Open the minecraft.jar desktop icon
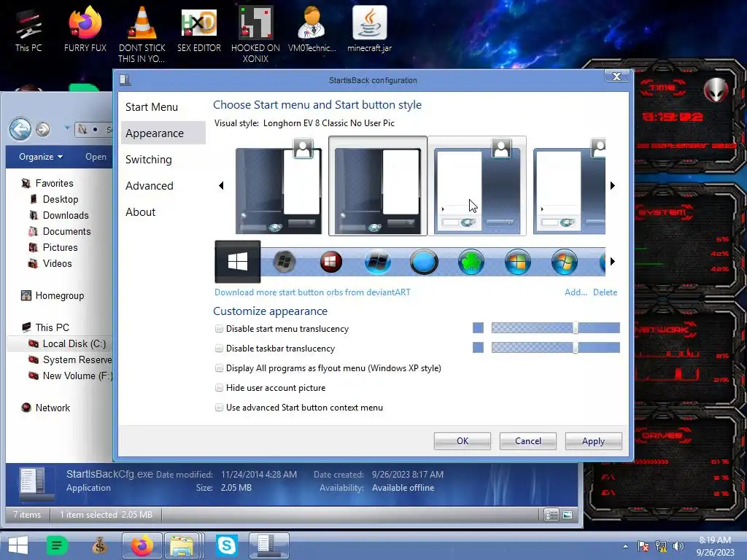The height and width of the screenshot is (560, 747). (370, 29)
